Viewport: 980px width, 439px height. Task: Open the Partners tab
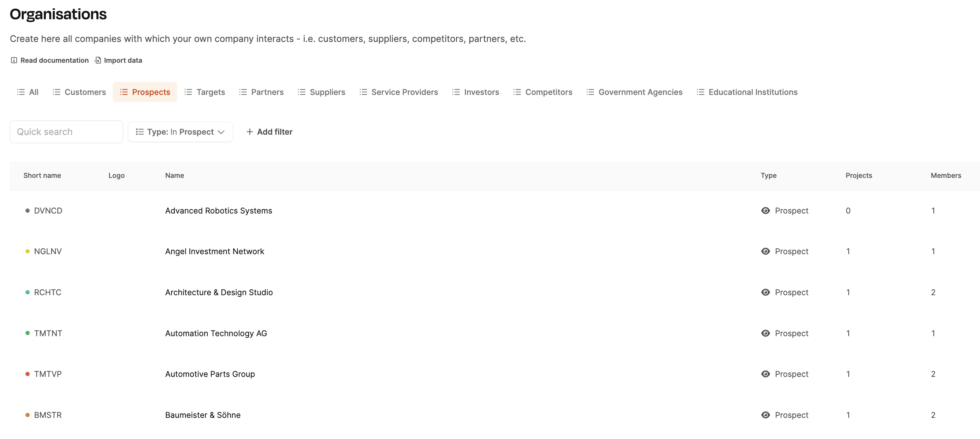click(x=261, y=92)
